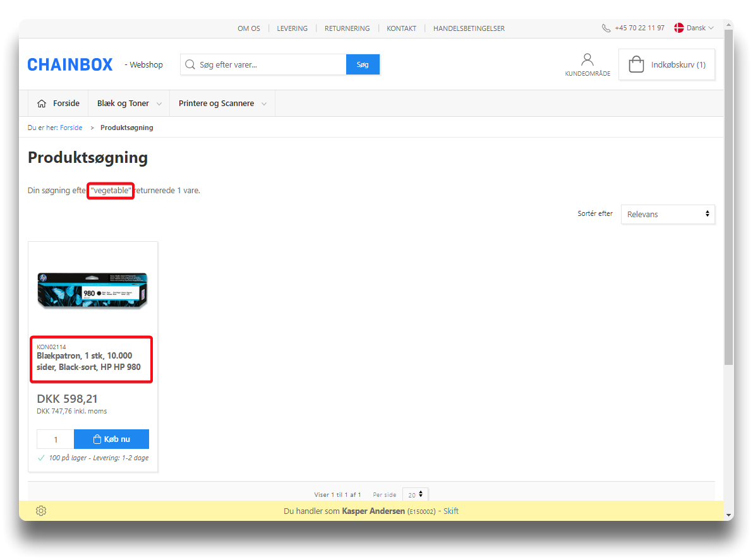Open the Sortér efter Relevans dropdown
This screenshot has width=753, height=560.
pyautogui.click(x=668, y=214)
